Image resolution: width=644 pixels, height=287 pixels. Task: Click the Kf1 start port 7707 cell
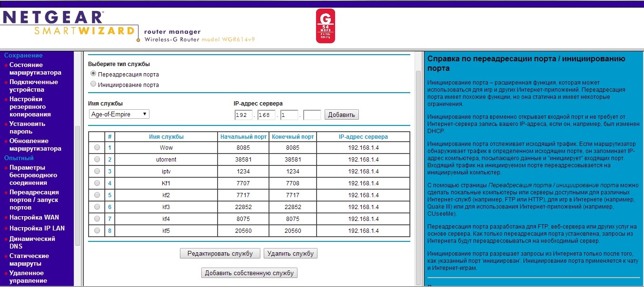coord(244,183)
